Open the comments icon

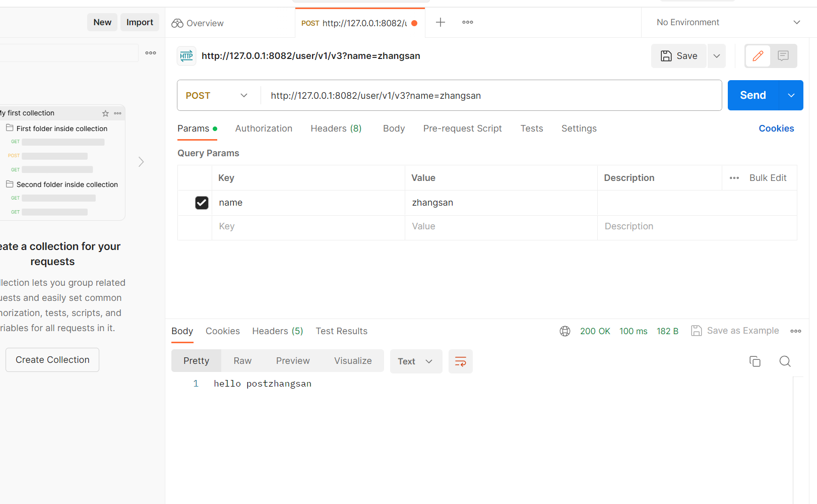(783, 56)
